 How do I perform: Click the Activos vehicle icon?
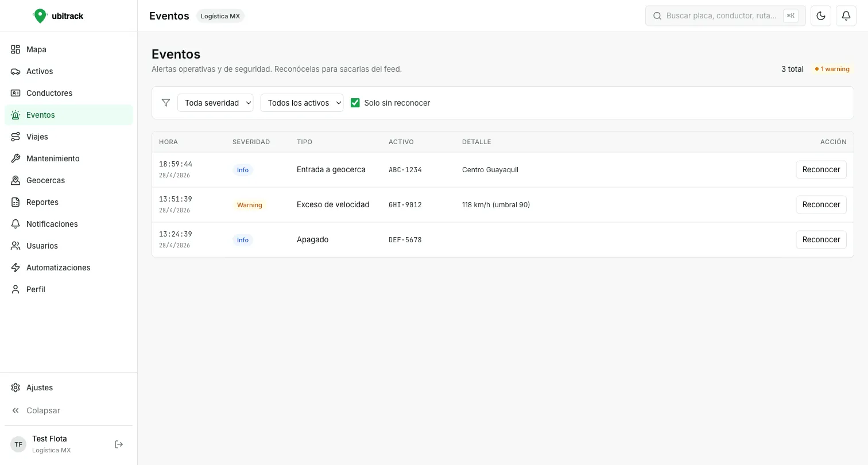[15, 71]
